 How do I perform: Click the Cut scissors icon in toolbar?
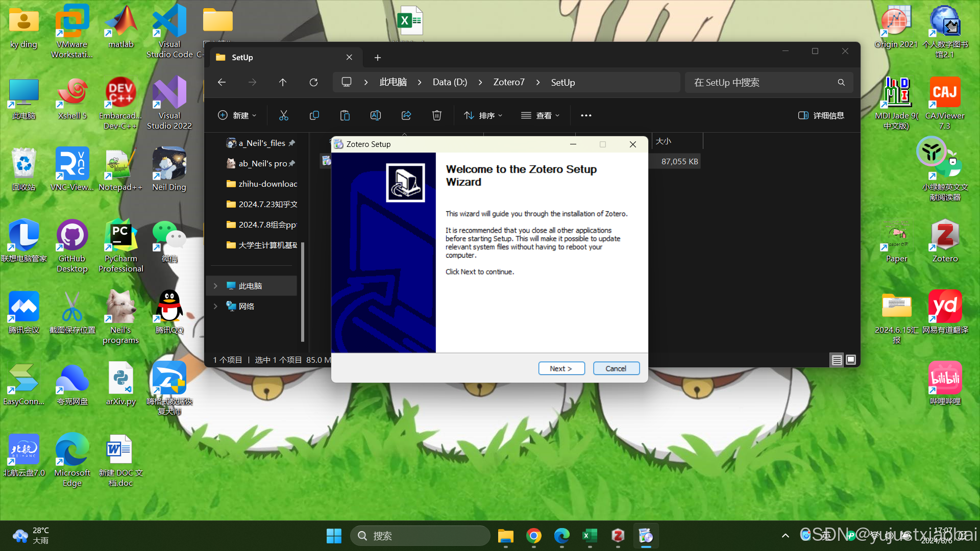284,115
